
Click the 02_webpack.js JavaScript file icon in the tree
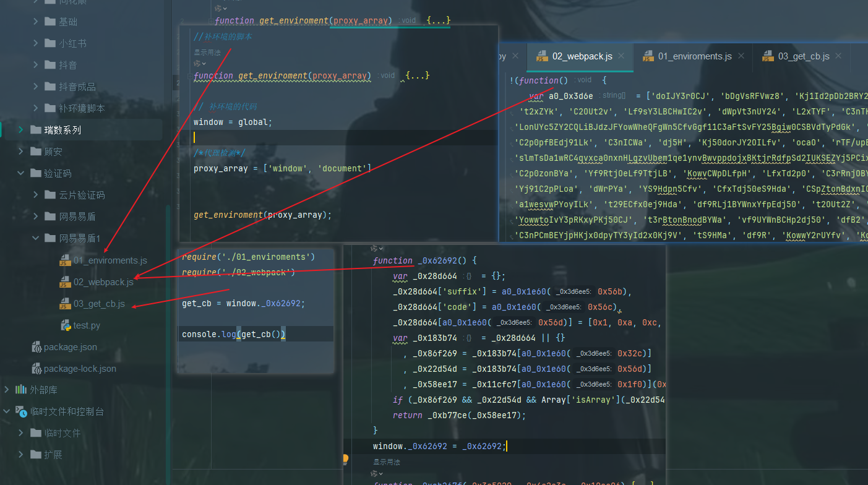65,282
